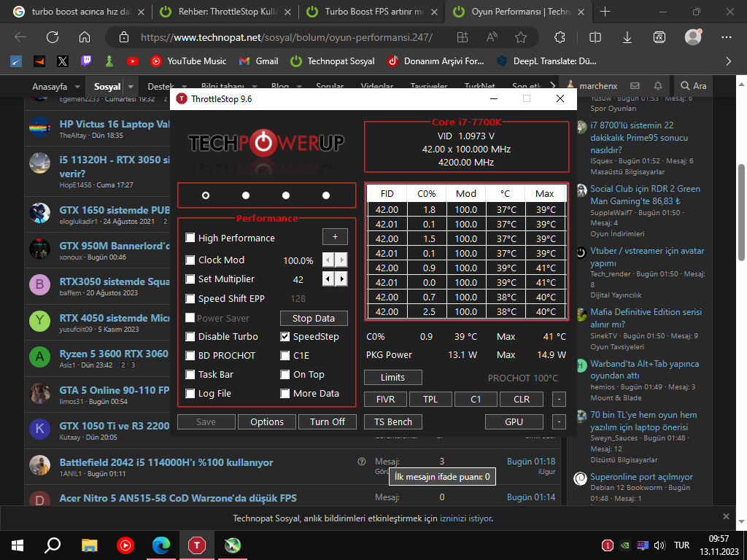Viewport: 747px width, 560px height.
Task: Open Windows Start menu
Action: click(18, 545)
